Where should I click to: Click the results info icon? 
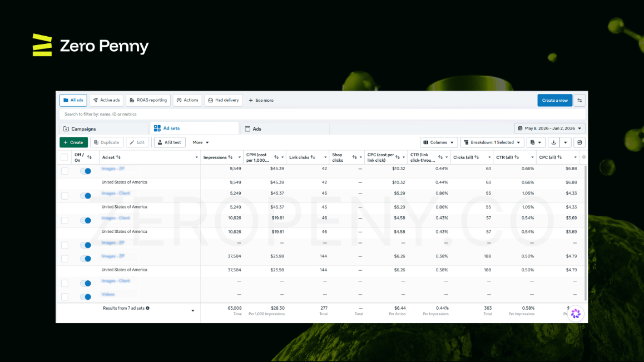pos(147,308)
